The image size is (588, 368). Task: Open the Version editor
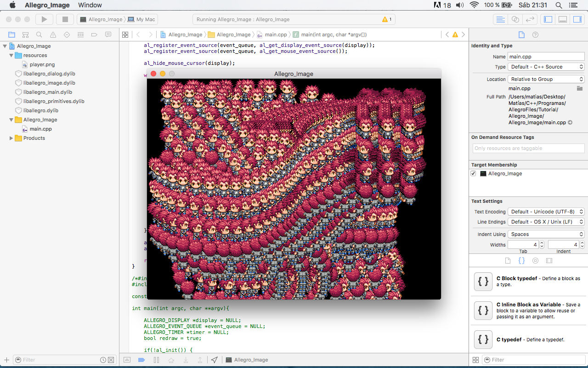pyautogui.click(x=530, y=19)
